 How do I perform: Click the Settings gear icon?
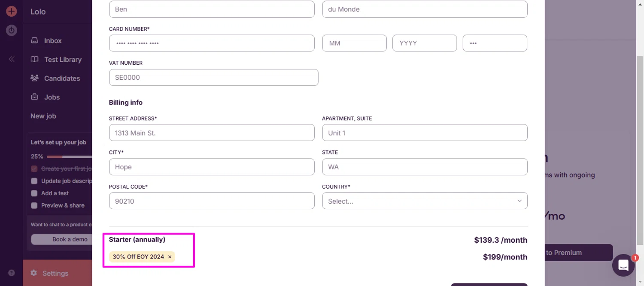tap(33, 273)
